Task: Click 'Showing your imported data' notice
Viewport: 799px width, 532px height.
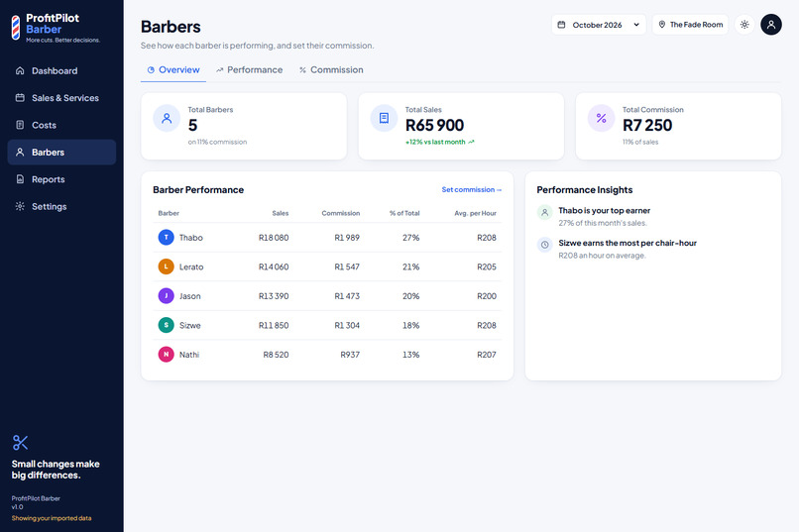Action: pos(52,518)
